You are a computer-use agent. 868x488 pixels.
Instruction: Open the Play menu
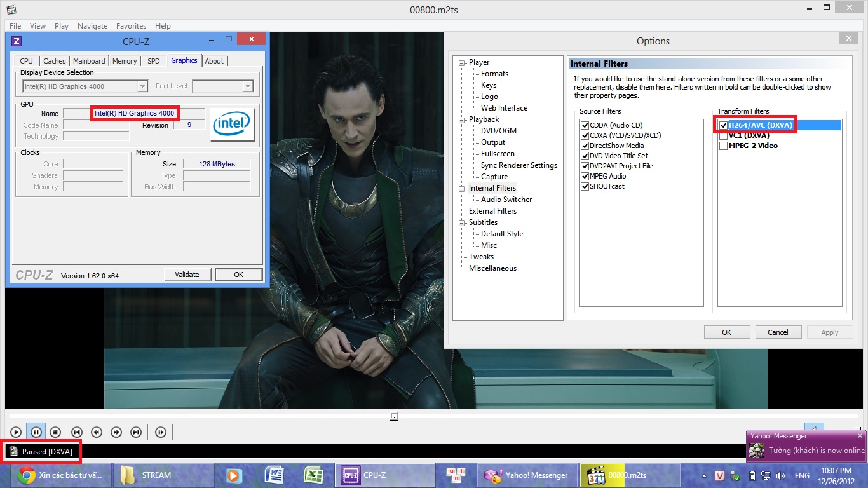(62, 26)
